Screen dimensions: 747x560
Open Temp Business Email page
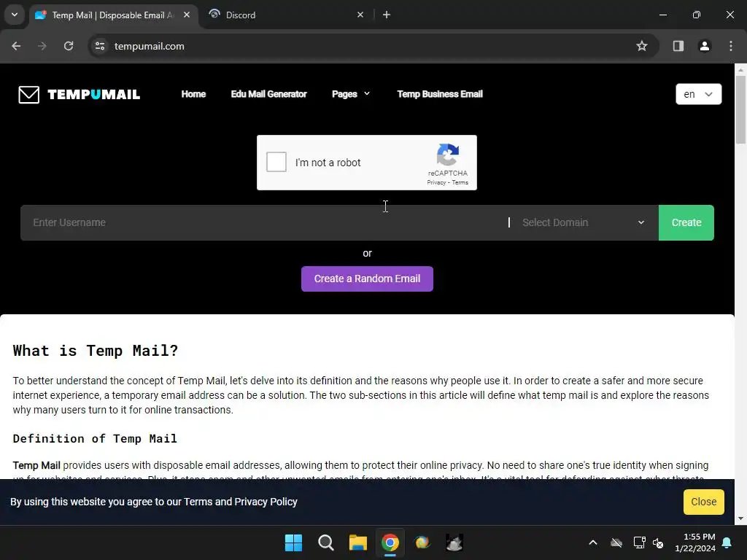point(440,94)
